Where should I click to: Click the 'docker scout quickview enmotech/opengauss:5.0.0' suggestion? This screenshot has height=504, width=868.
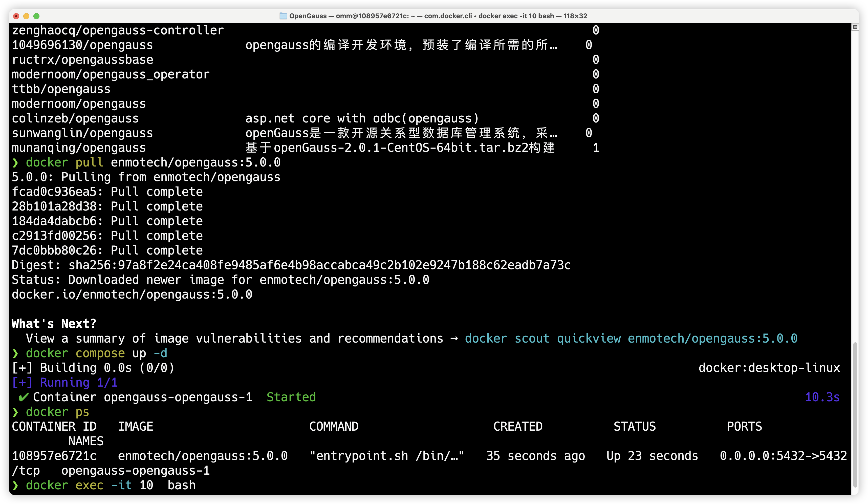coord(631,338)
